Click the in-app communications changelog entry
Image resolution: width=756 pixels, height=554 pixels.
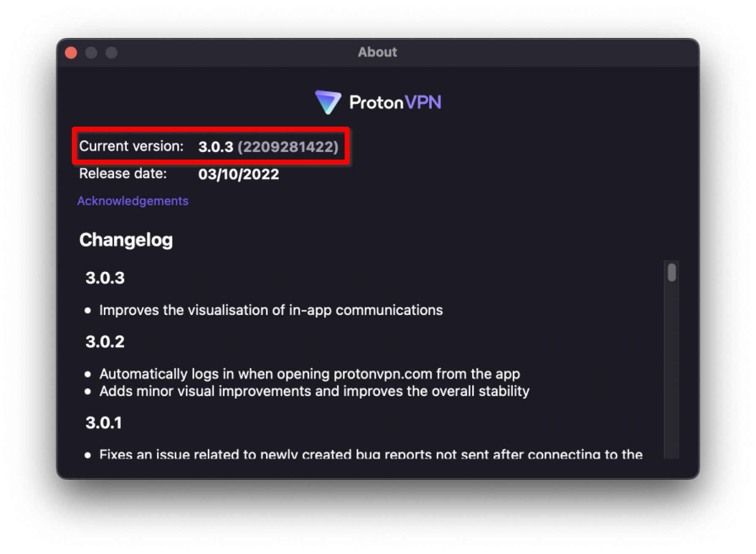pos(271,310)
